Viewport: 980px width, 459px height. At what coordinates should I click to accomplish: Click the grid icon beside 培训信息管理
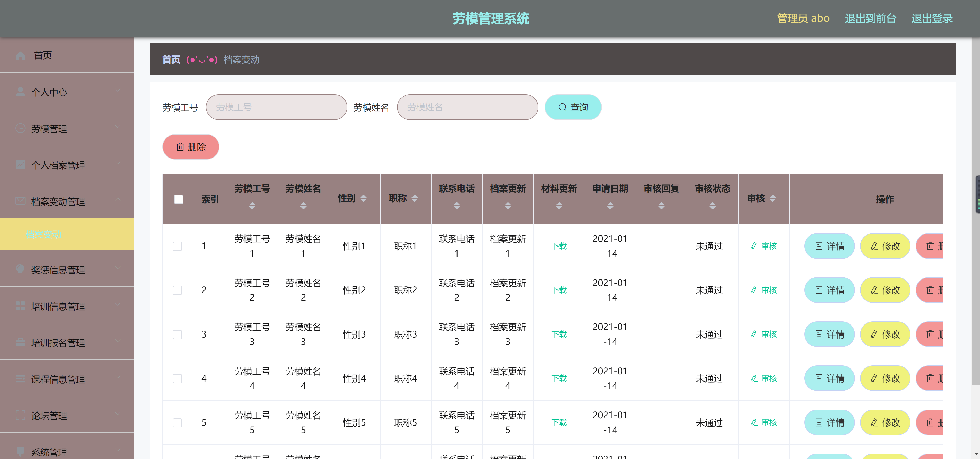(20, 306)
